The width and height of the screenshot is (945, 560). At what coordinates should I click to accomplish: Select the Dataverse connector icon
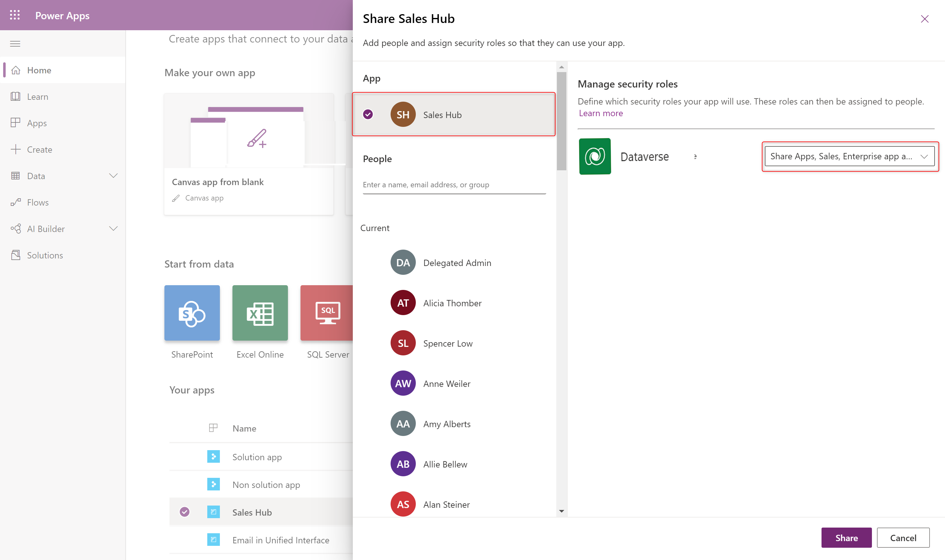pos(594,156)
